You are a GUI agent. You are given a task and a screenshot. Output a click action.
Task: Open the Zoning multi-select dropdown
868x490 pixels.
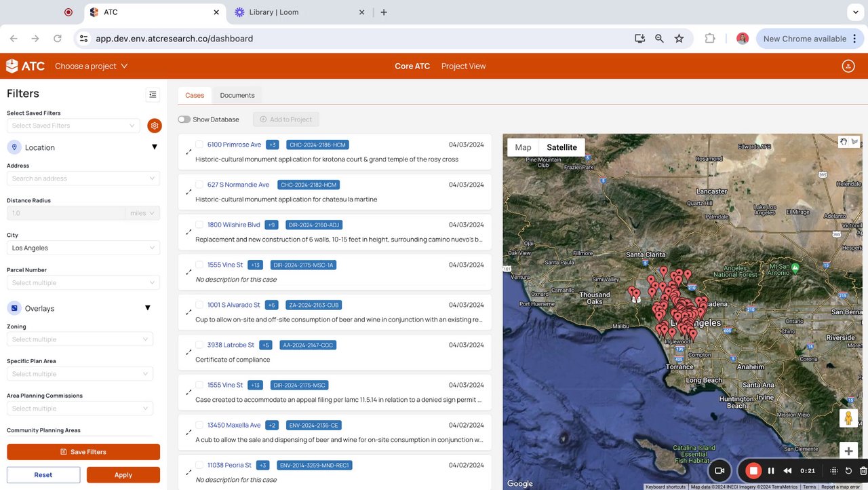(x=80, y=339)
